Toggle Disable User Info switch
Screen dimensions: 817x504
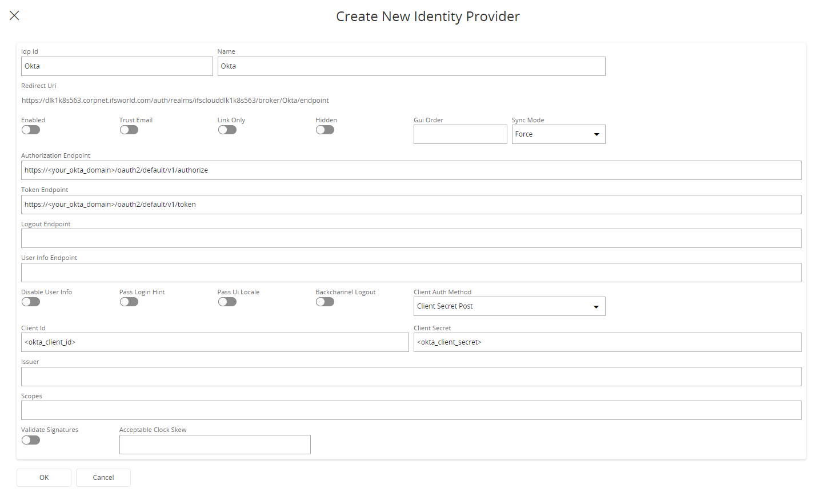pyautogui.click(x=31, y=302)
